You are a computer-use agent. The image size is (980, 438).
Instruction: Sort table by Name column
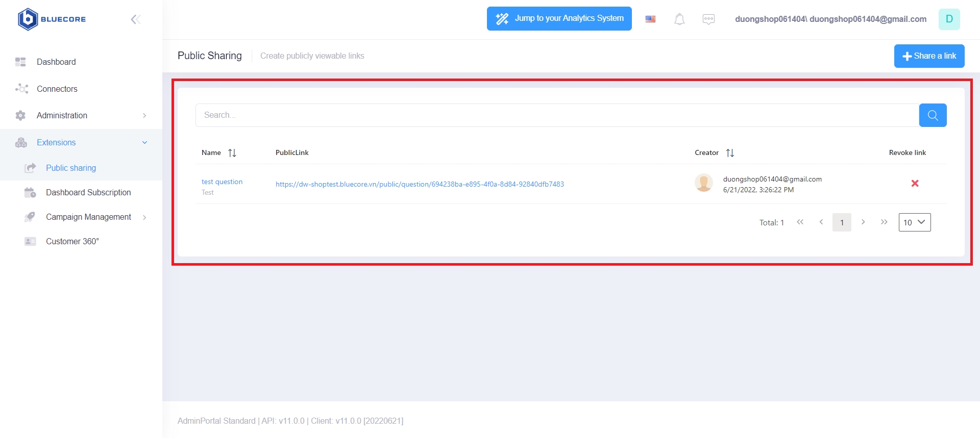[232, 153]
